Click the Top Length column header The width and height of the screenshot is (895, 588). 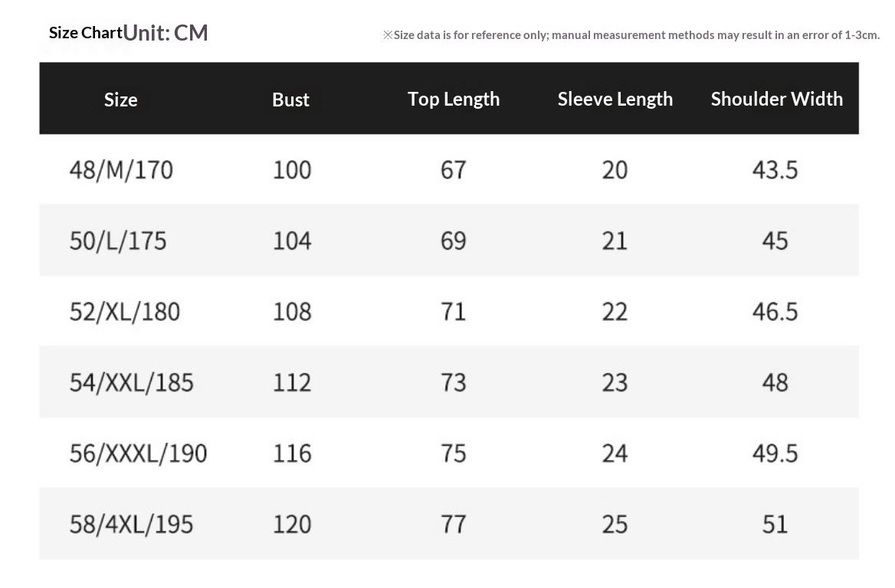454,99
